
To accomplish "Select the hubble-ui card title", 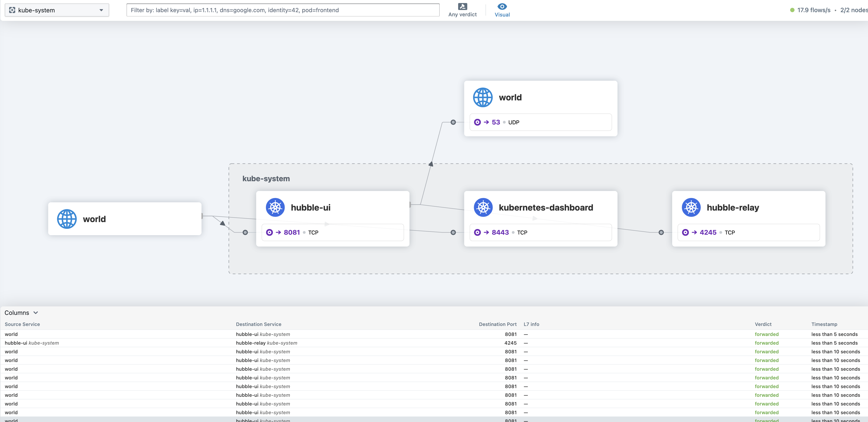I will [x=310, y=208].
